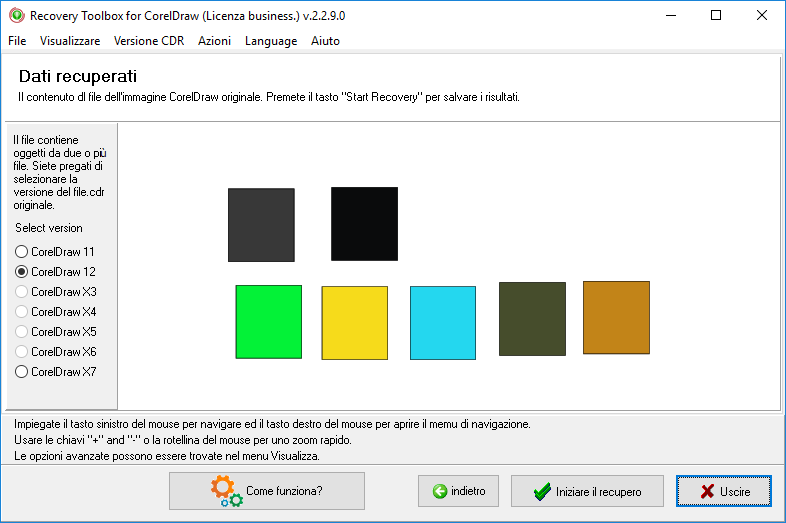Click the Recovery Toolbox app icon in title bar
This screenshot has width=786, height=523.
click(x=17, y=16)
